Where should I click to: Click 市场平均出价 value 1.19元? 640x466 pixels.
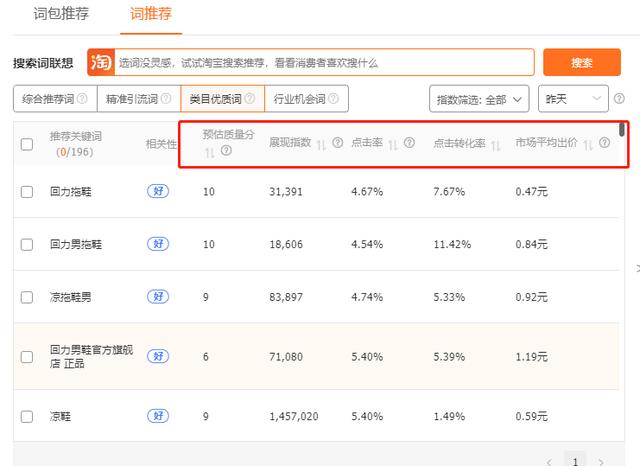tap(531, 357)
